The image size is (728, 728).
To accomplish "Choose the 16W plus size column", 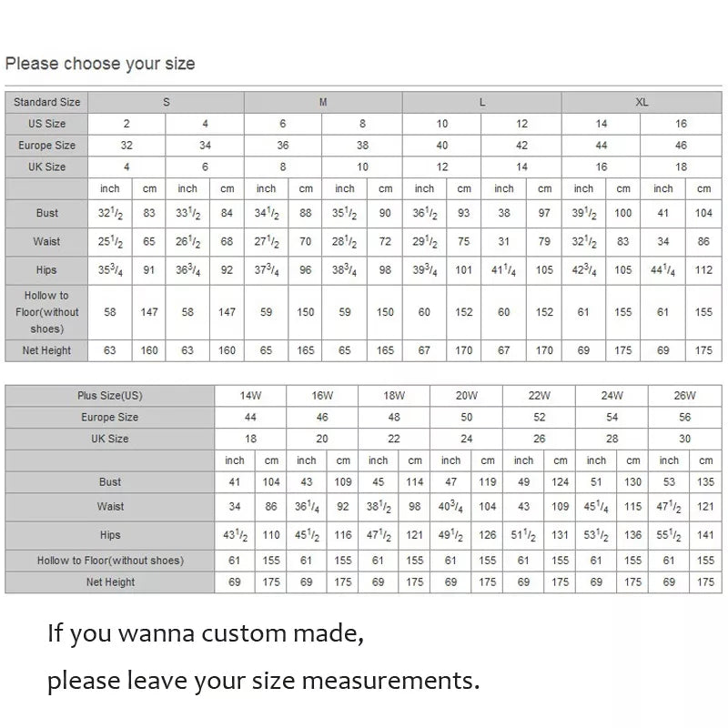I will coord(323,396).
